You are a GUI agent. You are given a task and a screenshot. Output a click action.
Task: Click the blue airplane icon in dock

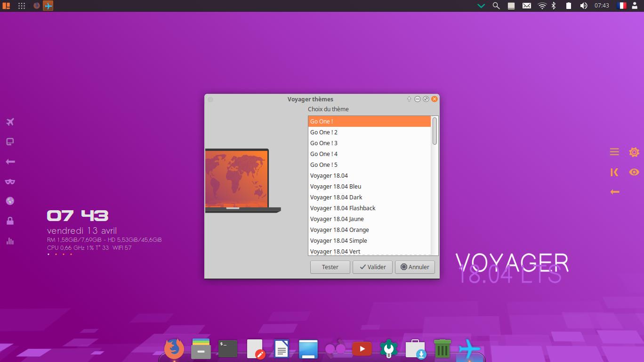[x=469, y=349]
